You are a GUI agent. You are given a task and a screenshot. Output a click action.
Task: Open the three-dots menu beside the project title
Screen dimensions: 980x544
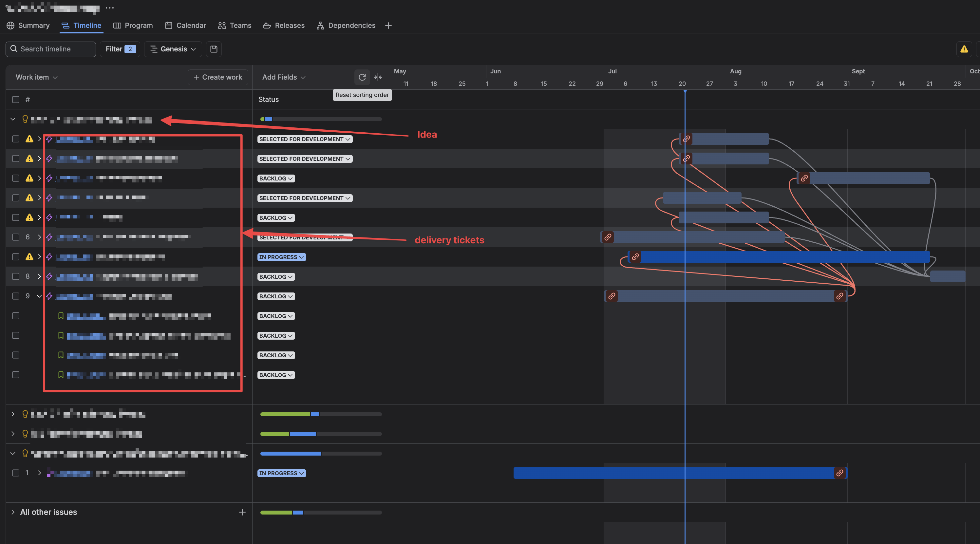click(x=110, y=8)
